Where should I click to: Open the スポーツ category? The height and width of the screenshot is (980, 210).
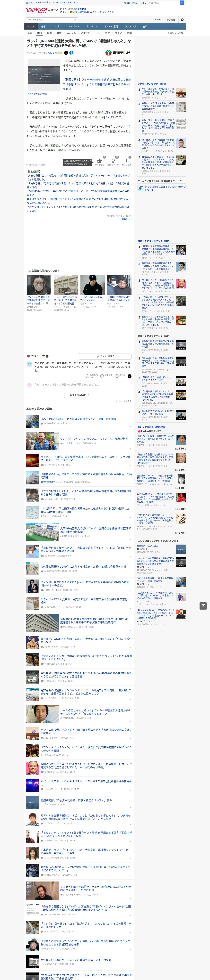tap(86, 33)
